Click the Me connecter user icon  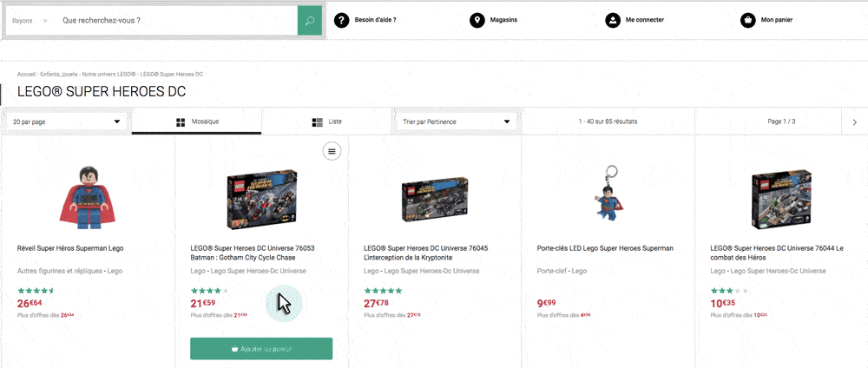pyautogui.click(x=612, y=21)
